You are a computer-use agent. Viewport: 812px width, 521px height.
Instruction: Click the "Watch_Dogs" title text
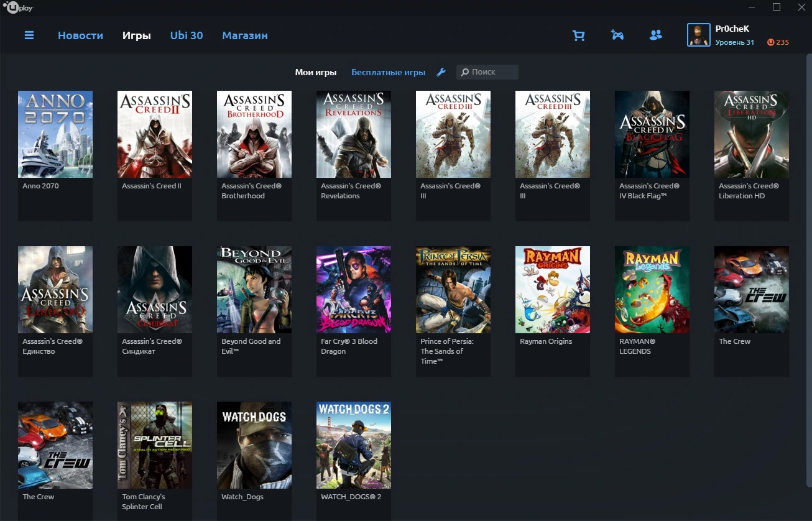point(242,497)
